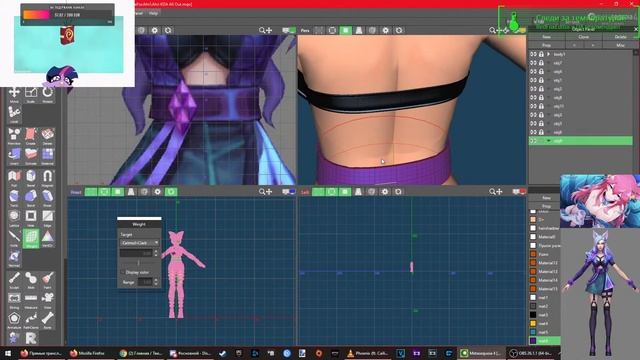Toggle face display in Left viewport
Image resolution: width=640 pixels, height=360 pixels.
[x=345, y=191]
